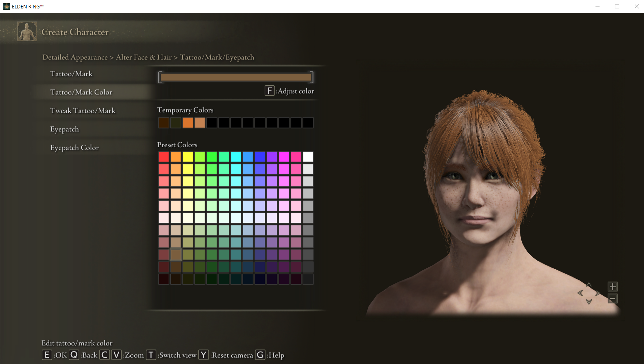Choose the near-black gray bottom right swatch
The image size is (644, 364).
[308, 279]
